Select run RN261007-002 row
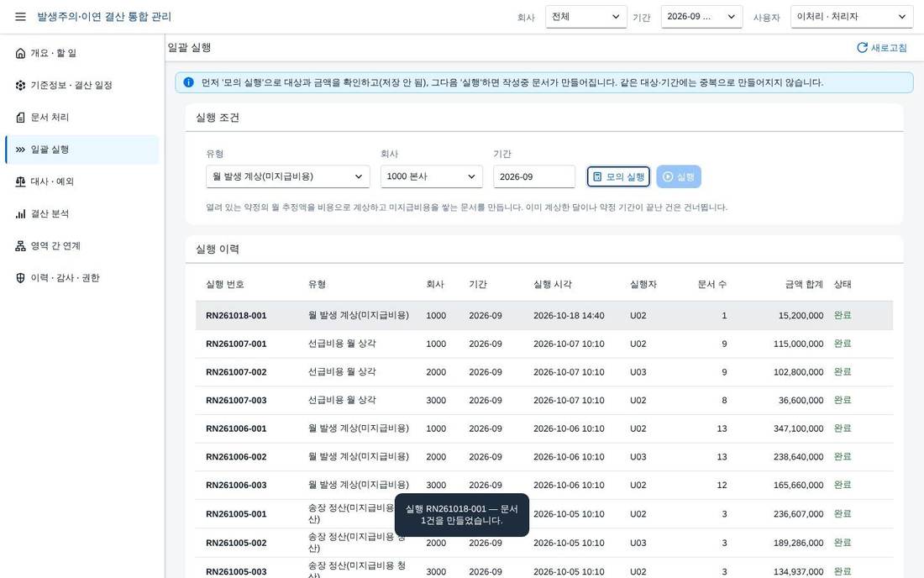Image resolution: width=924 pixels, height=578 pixels. coord(544,372)
